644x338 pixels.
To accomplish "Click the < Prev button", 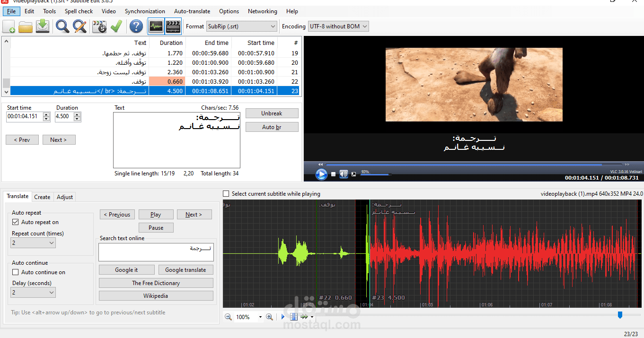I will pyautogui.click(x=22, y=140).
